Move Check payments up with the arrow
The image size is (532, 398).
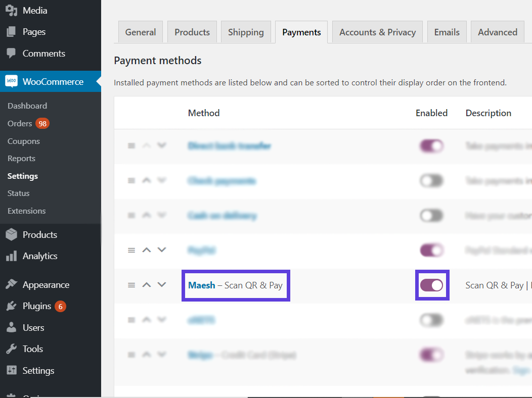147,180
